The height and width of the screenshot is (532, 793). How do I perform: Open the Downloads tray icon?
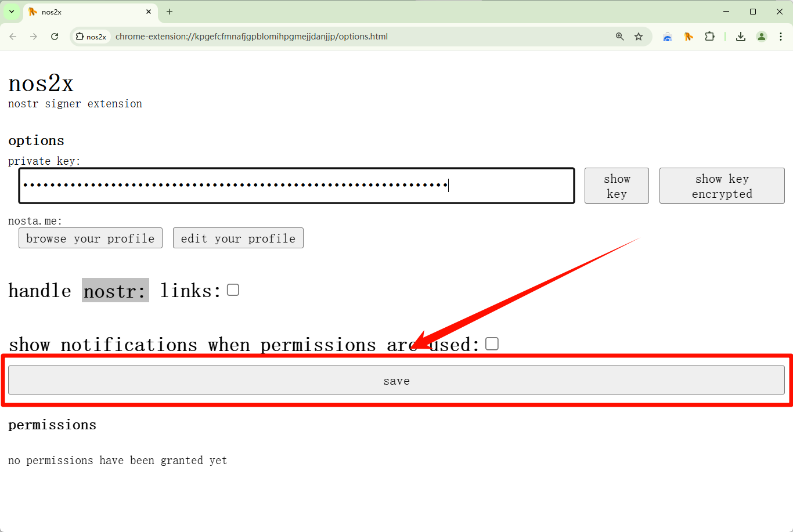click(740, 37)
